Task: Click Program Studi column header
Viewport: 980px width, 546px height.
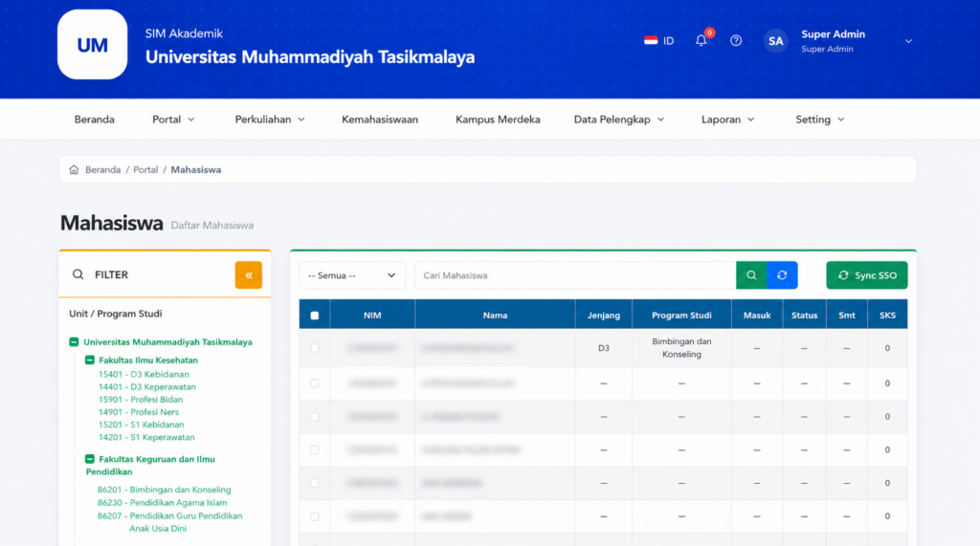Action: click(x=681, y=316)
